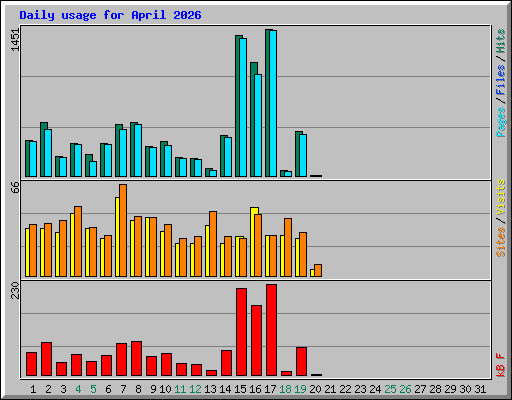Click the yellow "Visits" legend label

[501, 197]
